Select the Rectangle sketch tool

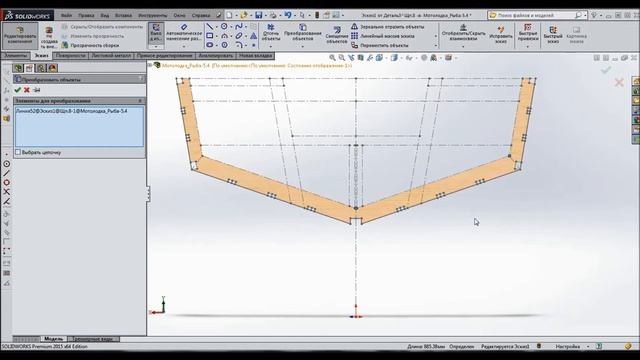coord(210,36)
